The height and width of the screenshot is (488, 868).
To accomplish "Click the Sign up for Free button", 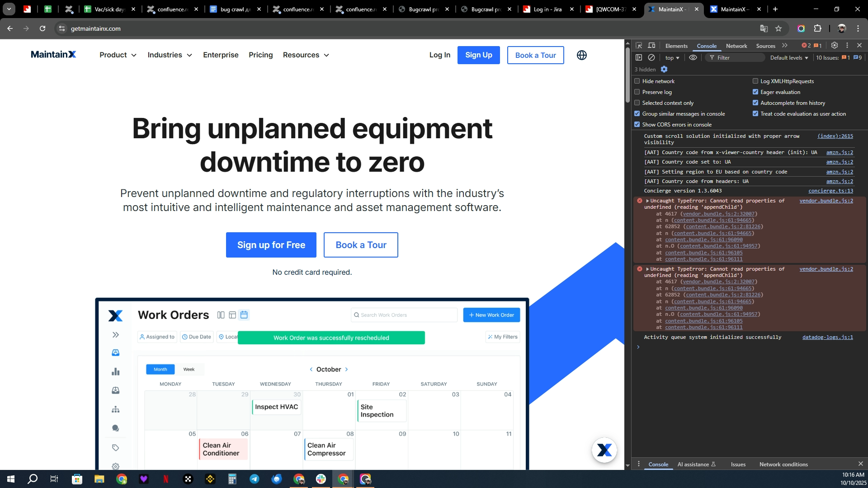I will coord(271,245).
